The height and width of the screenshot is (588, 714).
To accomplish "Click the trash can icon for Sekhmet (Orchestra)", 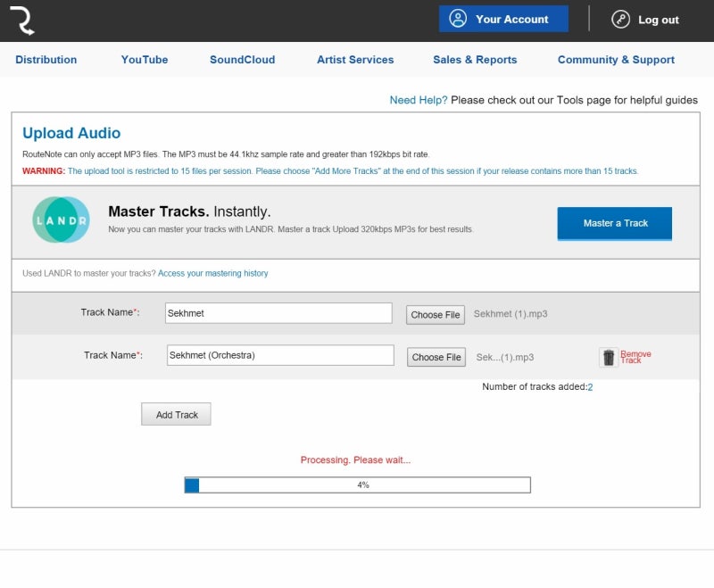I will [x=609, y=357].
